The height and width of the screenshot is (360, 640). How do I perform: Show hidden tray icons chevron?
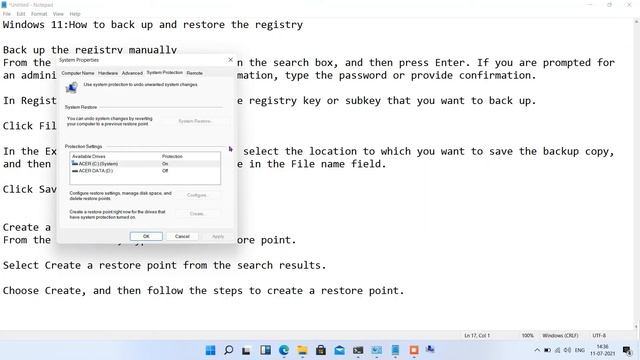pyautogui.click(x=537, y=350)
